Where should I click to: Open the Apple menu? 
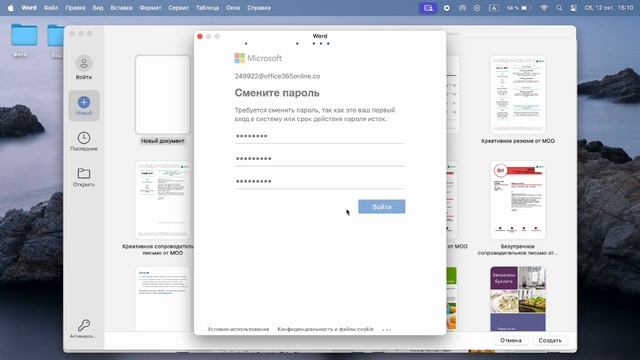(x=11, y=8)
